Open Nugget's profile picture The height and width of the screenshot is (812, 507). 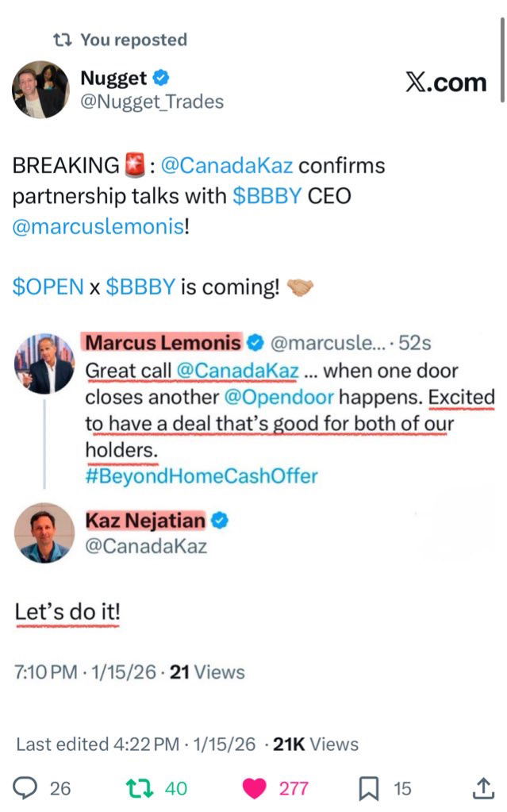[x=40, y=90]
